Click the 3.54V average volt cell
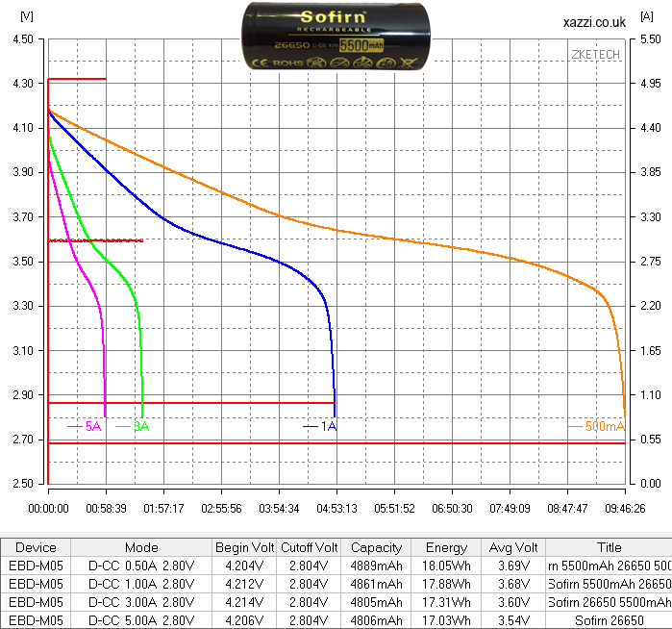Image resolution: width=672 pixels, height=629 pixels. [513, 620]
